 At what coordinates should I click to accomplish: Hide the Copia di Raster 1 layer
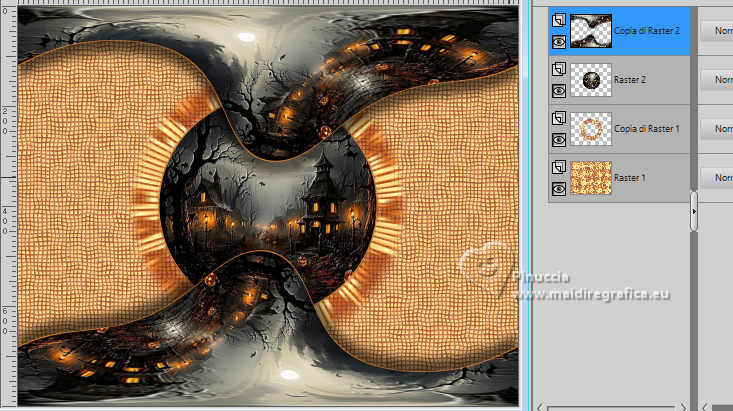pos(559,140)
